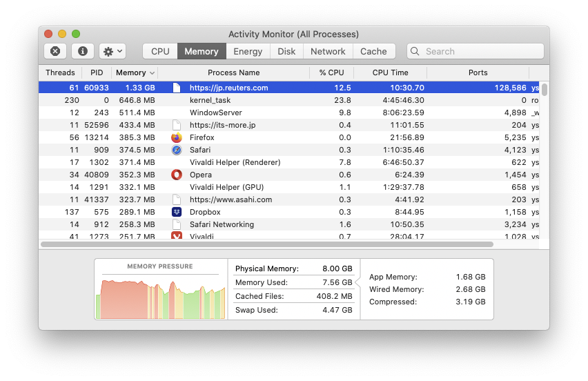Sort by the CPU Time column header

[x=390, y=72]
